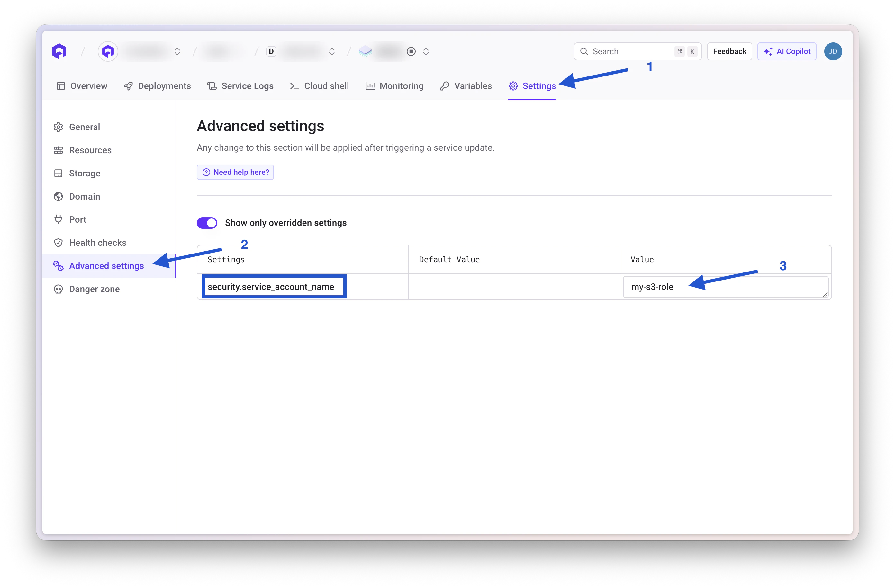895x588 pixels.
Task: Click the Variables key icon
Action: click(445, 86)
